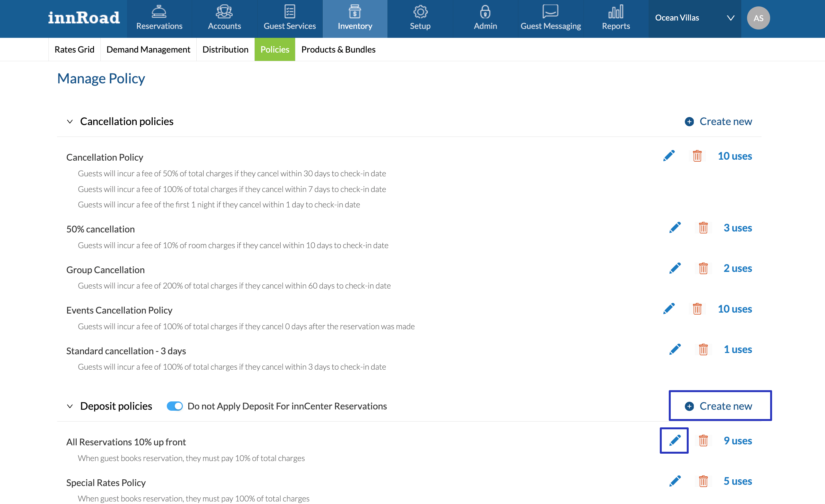825x504 pixels.
Task: Delete the Events Cancellation Policy
Action: click(x=697, y=309)
